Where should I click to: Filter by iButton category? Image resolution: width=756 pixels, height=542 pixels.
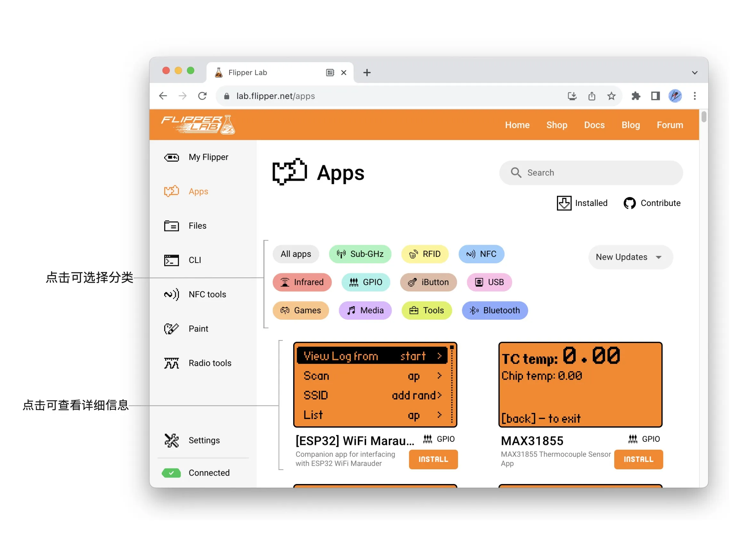click(x=428, y=282)
